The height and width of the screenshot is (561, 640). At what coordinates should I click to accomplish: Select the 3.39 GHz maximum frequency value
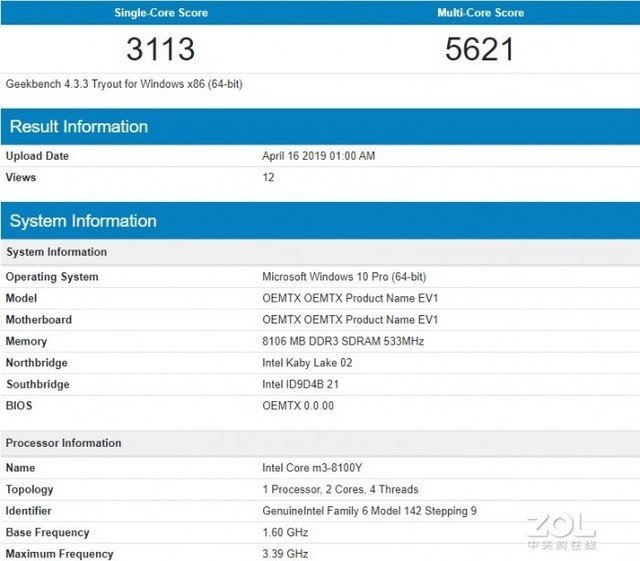pyautogui.click(x=285, y=554)
